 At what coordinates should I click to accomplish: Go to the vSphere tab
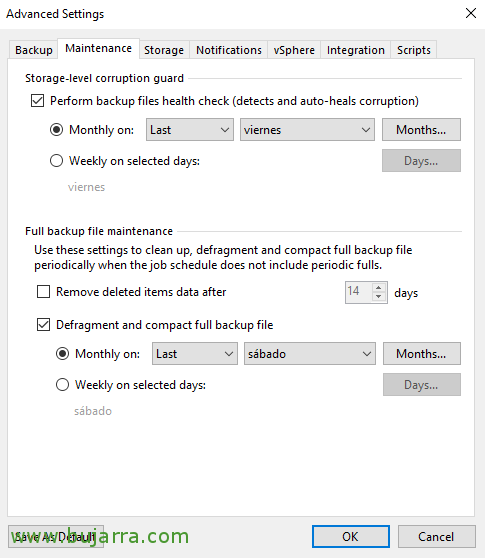[294, 50]
